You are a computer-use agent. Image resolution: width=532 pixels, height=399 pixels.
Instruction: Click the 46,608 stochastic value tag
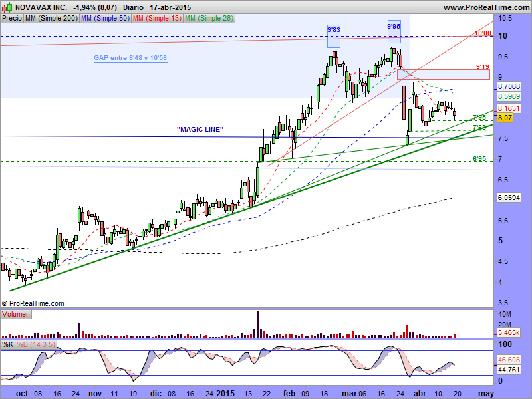[509, 360]
